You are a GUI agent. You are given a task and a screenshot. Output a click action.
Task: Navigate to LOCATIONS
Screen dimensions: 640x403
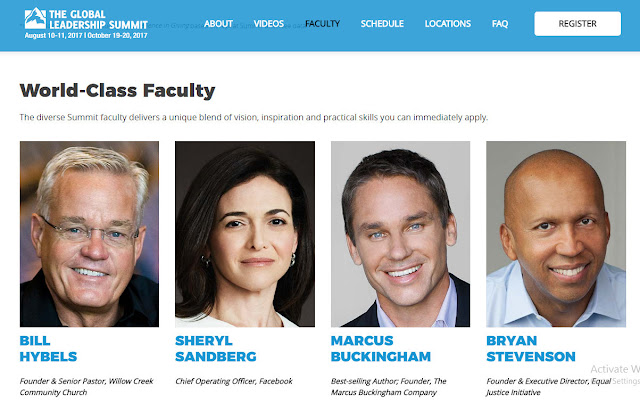click(x=448, y=23)
